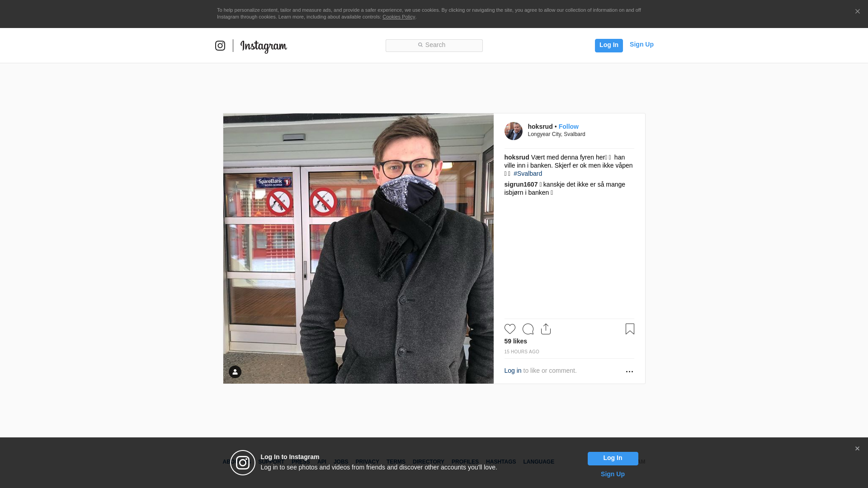Viewport: 868px width, 488px height.
Task: Open the #Svalbard hashtag link
Action: (528, 174)
